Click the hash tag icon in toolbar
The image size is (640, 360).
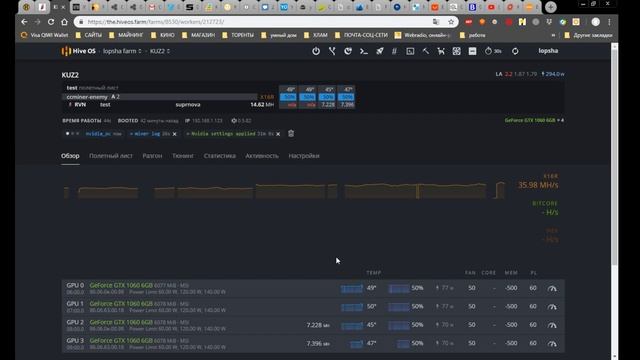(394, 51)
